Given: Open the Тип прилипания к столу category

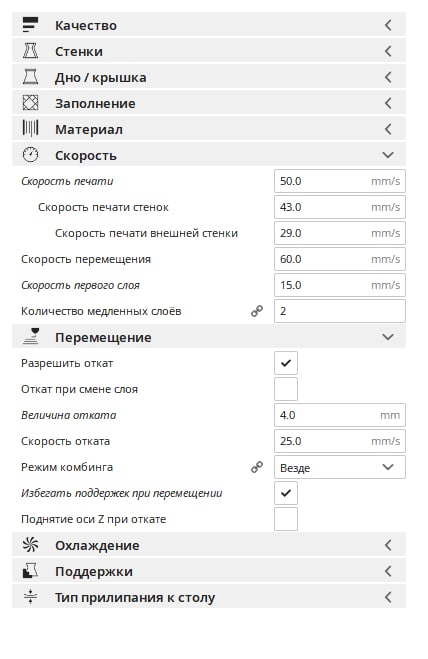Looking at the screenshot, I should tap(209, 597).
